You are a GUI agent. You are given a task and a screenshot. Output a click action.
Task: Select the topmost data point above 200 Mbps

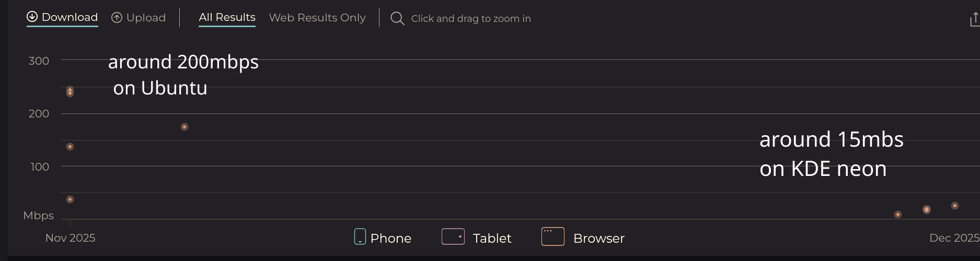(70, 89)
